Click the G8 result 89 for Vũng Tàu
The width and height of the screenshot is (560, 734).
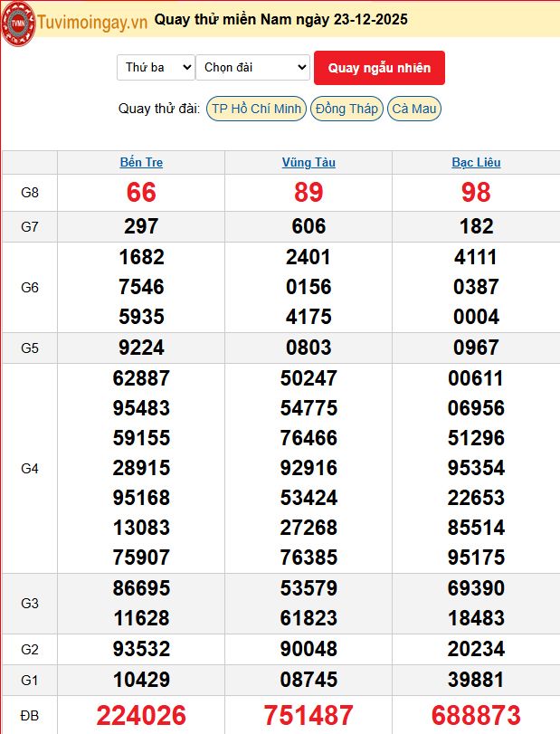click(308, 193)
